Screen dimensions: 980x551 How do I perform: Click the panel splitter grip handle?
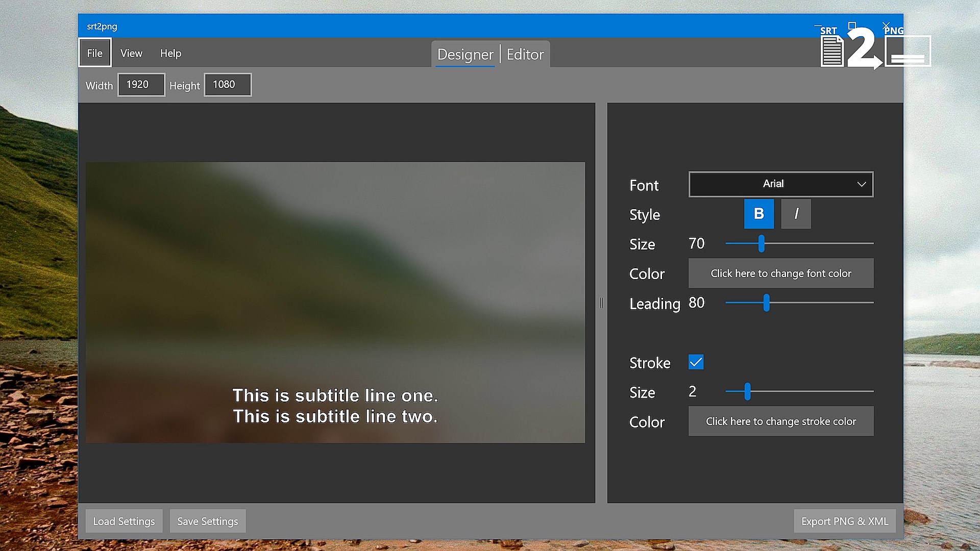(x=601, y=303)
